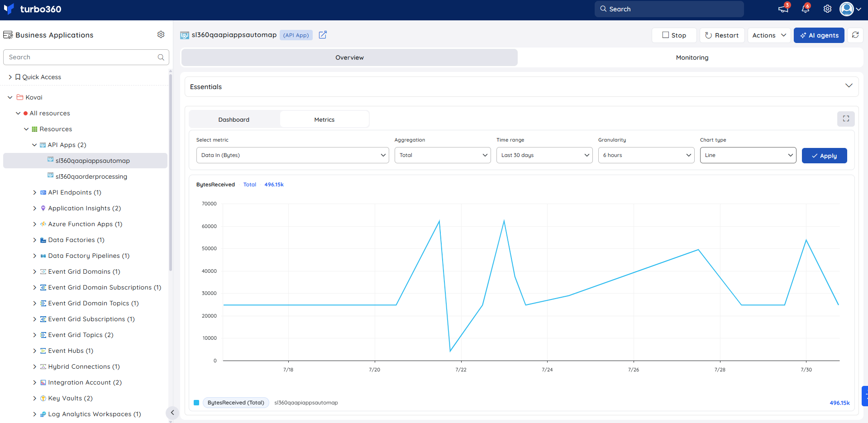Open the user profile avatar menu
Image resolution: width=868 pixels, height=423 pixels.
click(850, 9)
